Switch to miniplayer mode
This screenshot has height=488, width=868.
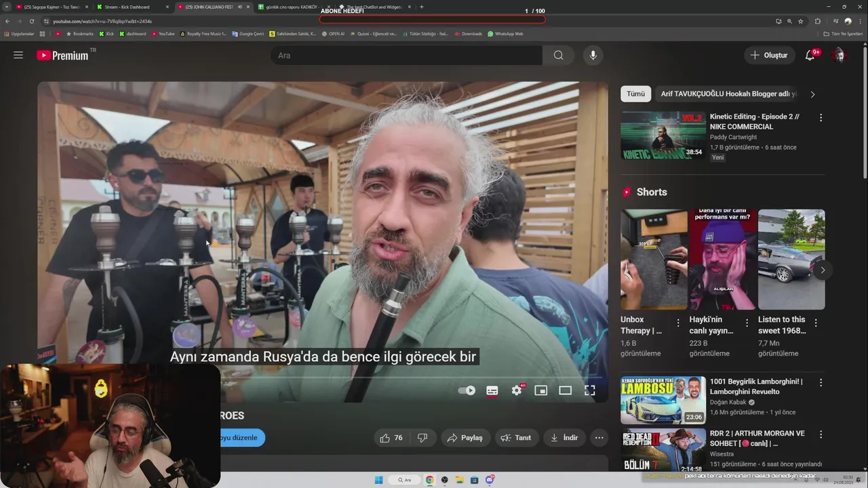[x=540, y=390]
